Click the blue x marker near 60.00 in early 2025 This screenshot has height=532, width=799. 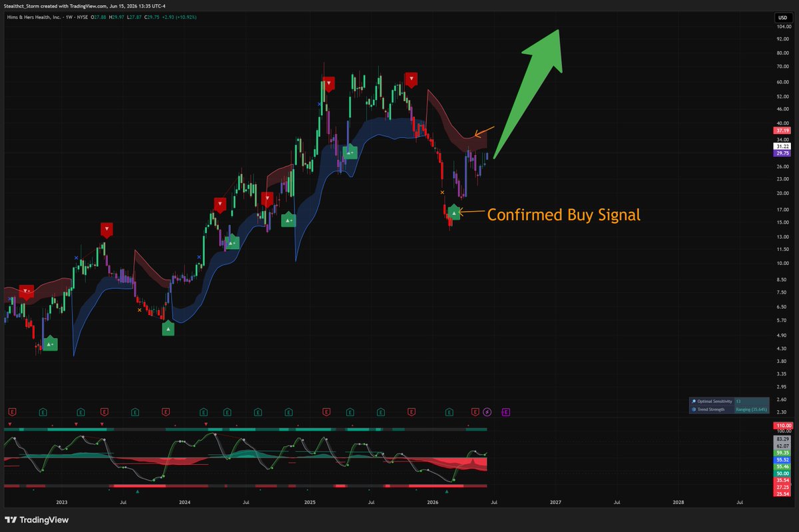(320, 105)
